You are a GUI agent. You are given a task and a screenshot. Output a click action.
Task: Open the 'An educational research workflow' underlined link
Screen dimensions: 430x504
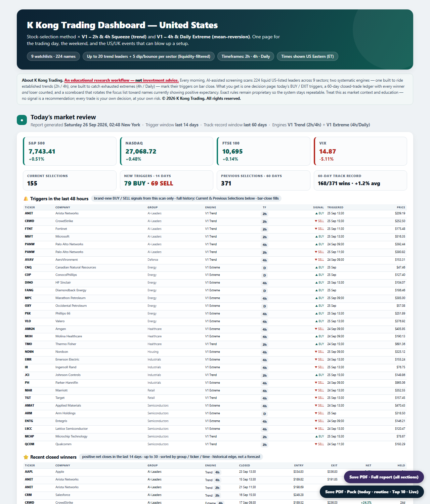coord(121,80)
